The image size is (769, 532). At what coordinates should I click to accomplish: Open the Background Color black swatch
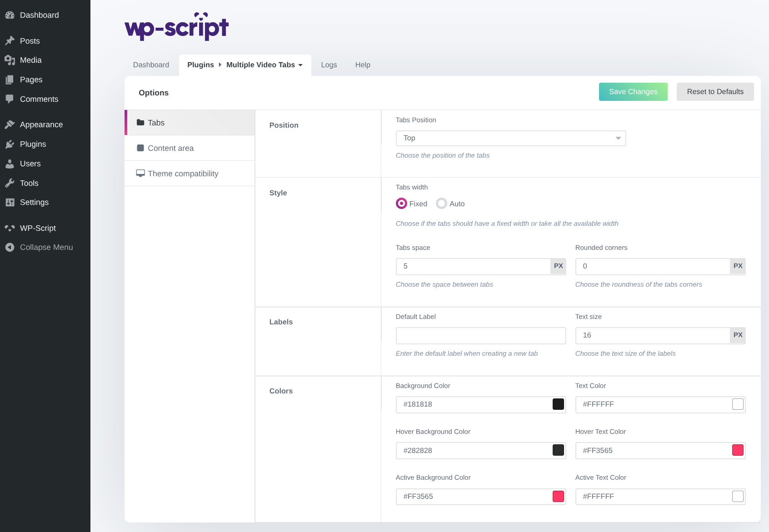(558, 404)
